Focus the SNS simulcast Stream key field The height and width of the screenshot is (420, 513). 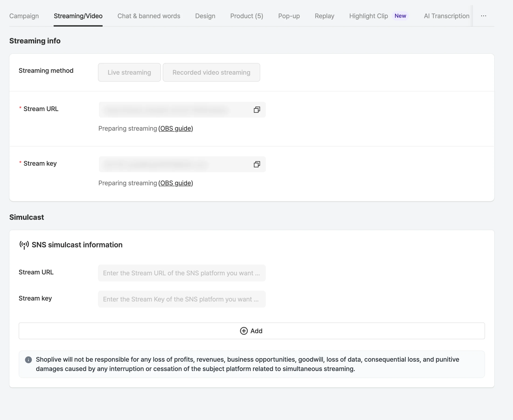pos(182,299)
